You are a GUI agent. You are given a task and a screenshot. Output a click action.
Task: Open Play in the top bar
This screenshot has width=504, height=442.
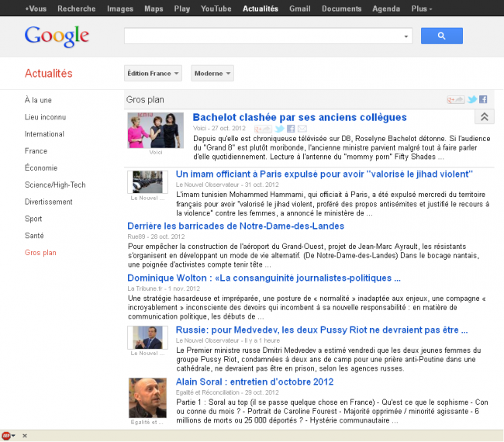(182, 9)
